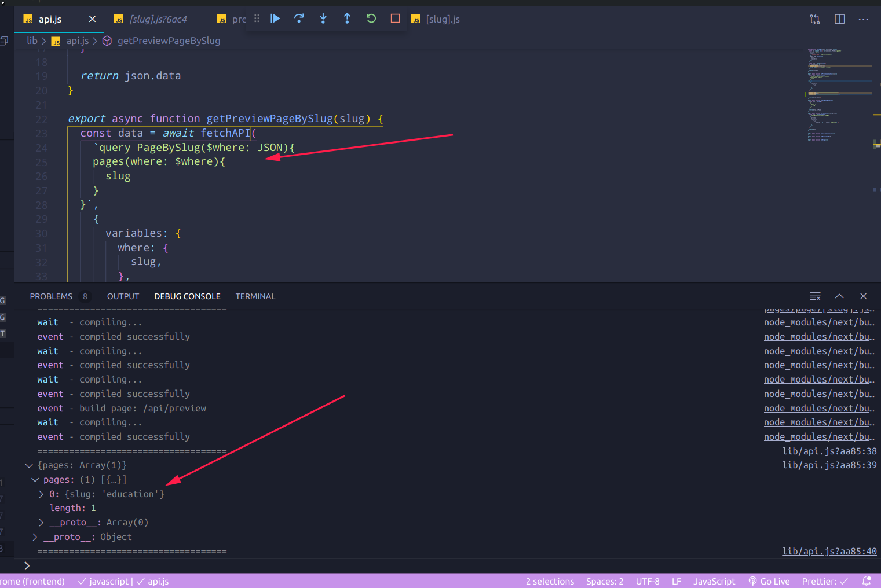Switch to the api.js tab
This screenshot has height=588, width=881.
(x=50, y=19)
